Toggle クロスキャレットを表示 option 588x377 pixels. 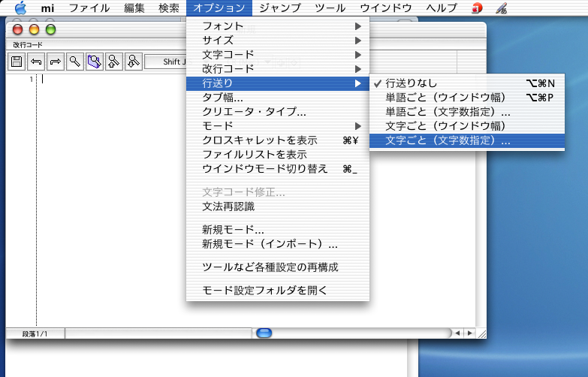pyautogui.click(x=260, y=140)
